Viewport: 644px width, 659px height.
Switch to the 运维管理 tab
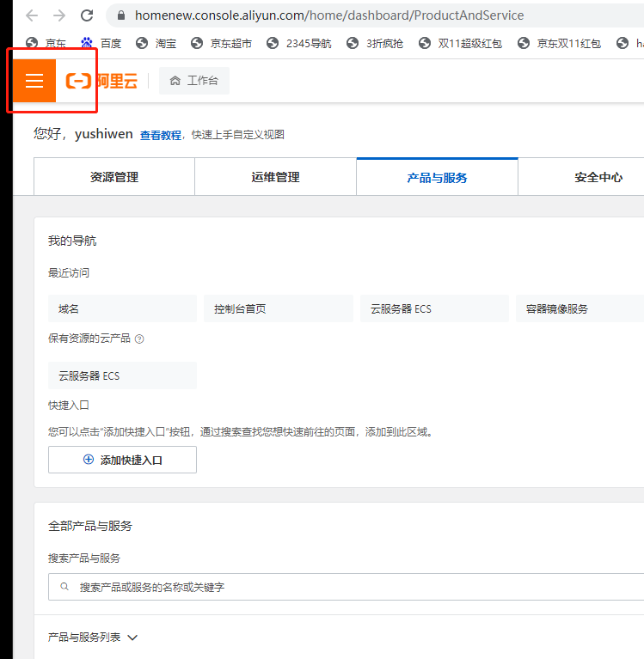coord(275,177)
